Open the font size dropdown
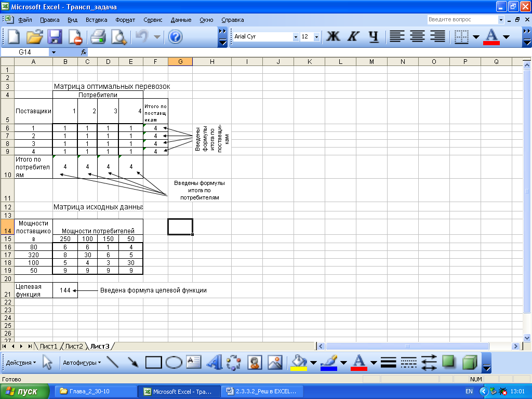Screen dimensions: 532x399 click(316, 37)
